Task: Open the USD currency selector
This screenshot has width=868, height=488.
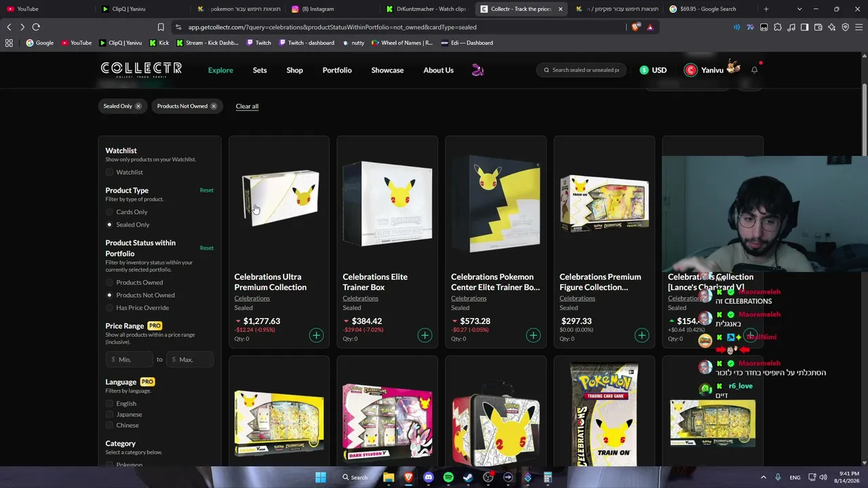Action: (653, 70)
